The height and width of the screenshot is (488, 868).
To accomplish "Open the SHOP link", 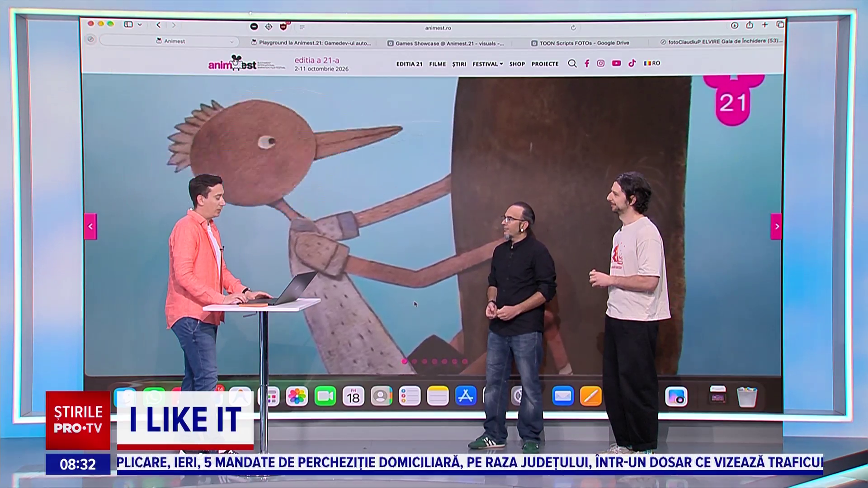I will 517,64.
